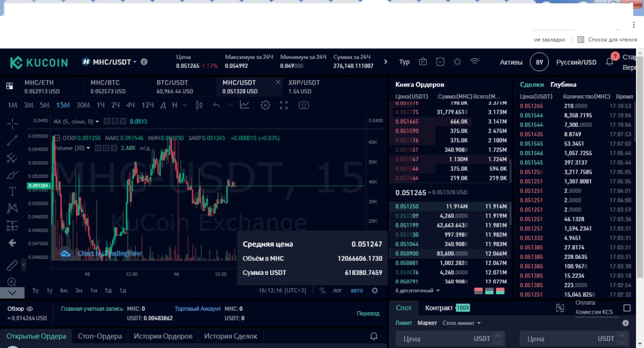Select the 1M chart interval

[x=13, y=105]
